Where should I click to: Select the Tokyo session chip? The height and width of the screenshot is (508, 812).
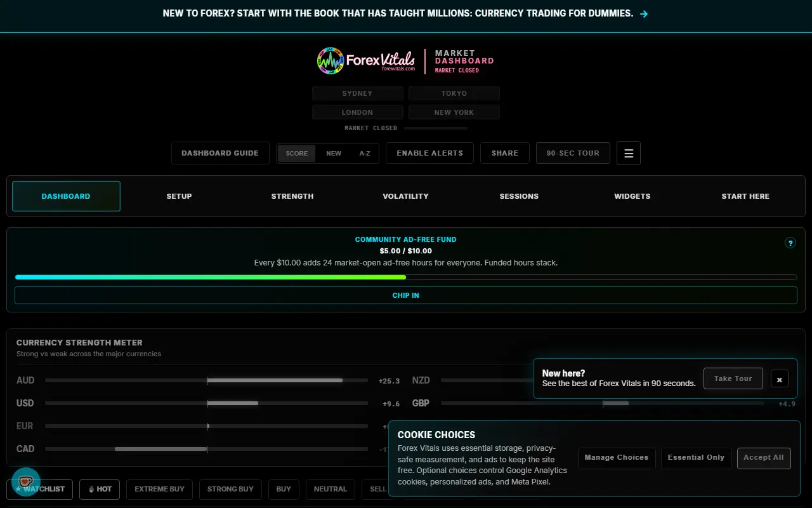pos(454,93)
